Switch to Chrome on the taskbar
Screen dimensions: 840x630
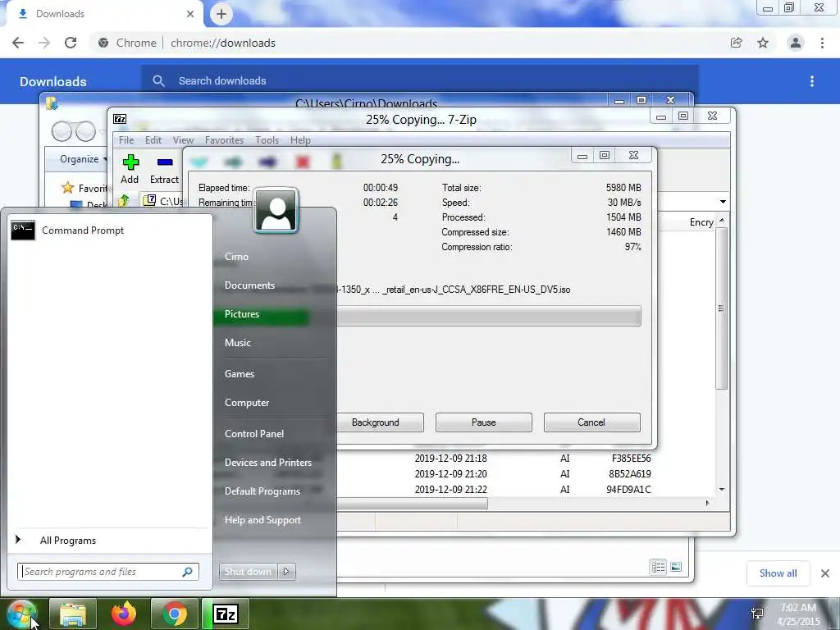click(174, 614)
